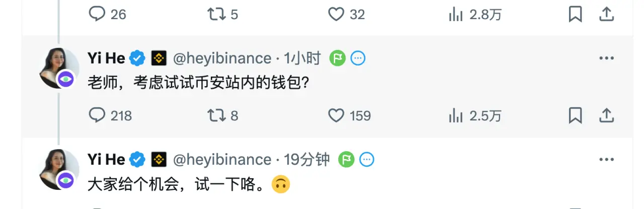Image resolution: width=644 pixels, height=209 pixels.
Task: Open more options on 1小时 tweet
Action: coord(607,58)
